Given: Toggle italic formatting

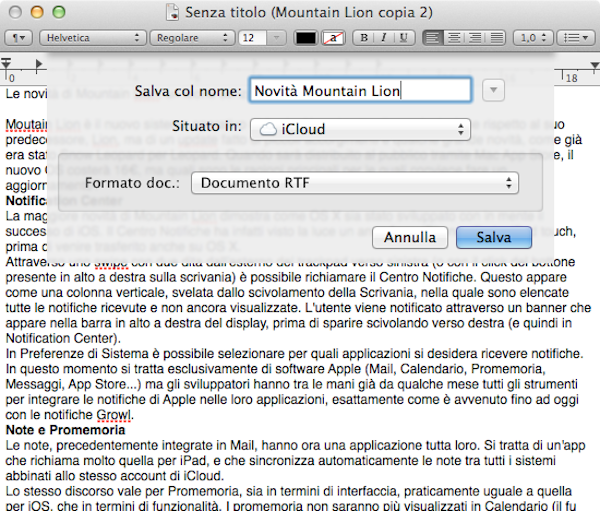Looking at the screenshot, I should [383, 38].
